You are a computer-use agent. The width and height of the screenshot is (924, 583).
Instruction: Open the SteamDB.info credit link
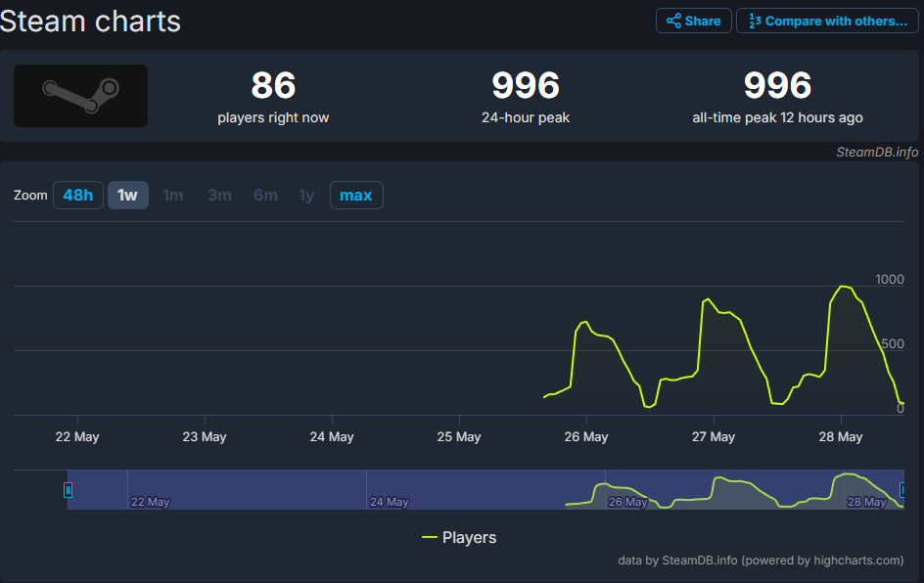pyautogui.click(x=877, y=152)
